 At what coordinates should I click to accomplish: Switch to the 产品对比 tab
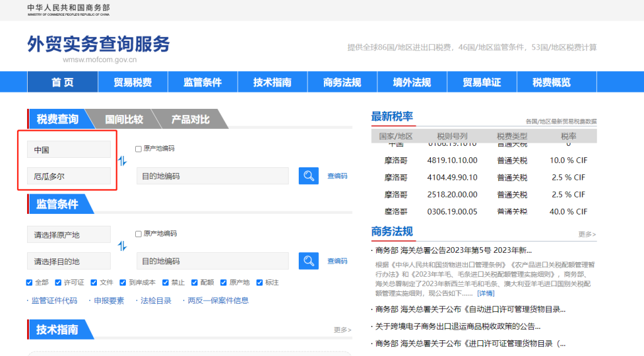click(190, 120)
